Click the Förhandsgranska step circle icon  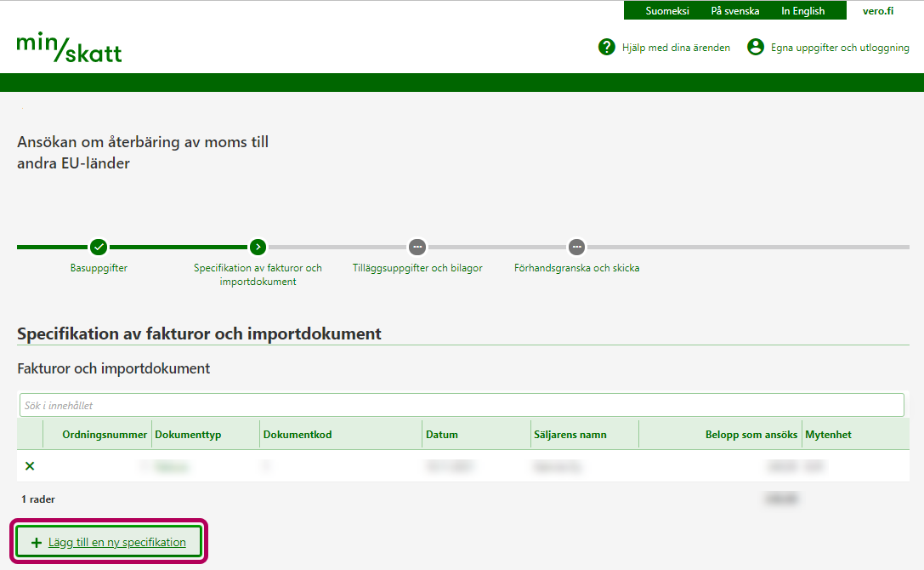click(x=576, y=247)
